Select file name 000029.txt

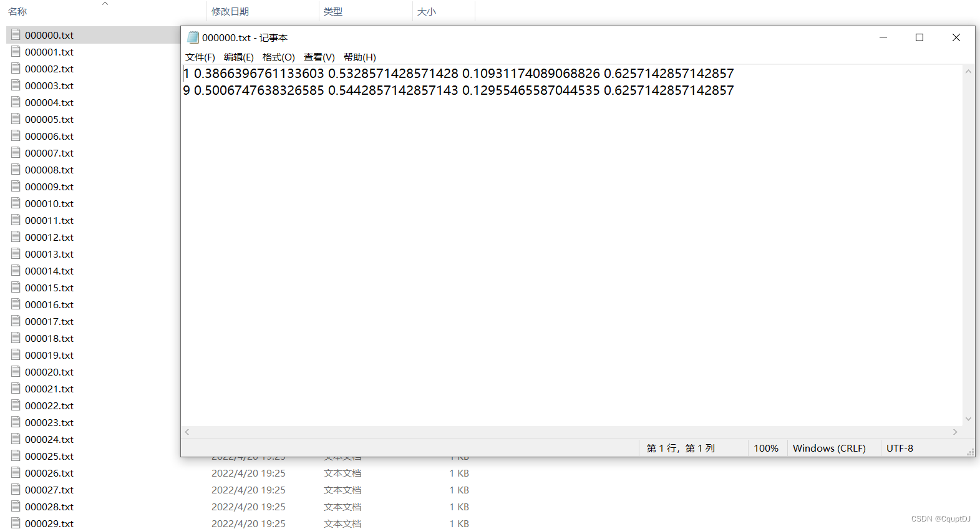49,523
